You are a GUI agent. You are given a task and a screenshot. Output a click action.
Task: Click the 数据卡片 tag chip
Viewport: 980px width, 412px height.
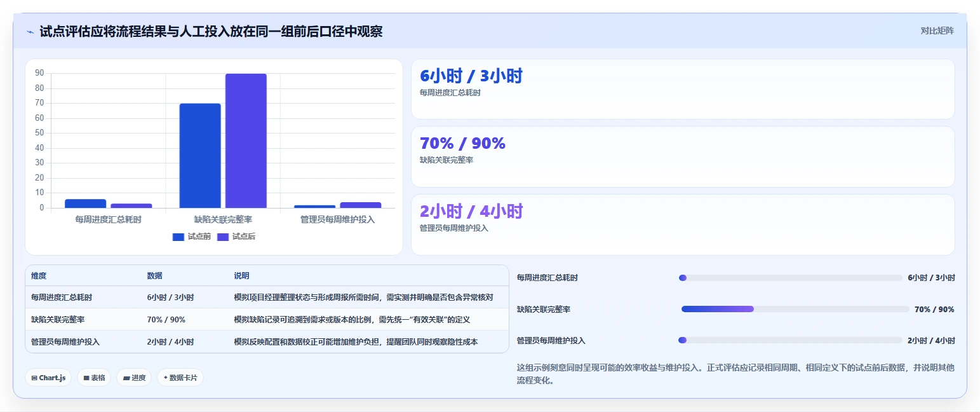[x=180, y=378]
